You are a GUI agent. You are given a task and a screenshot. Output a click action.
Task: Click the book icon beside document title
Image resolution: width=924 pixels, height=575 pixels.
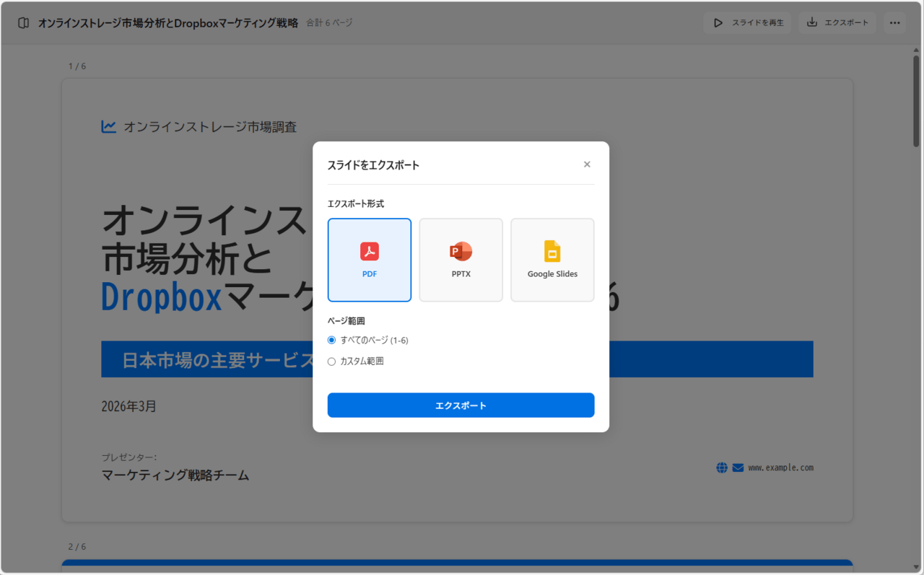pos(23,23)
